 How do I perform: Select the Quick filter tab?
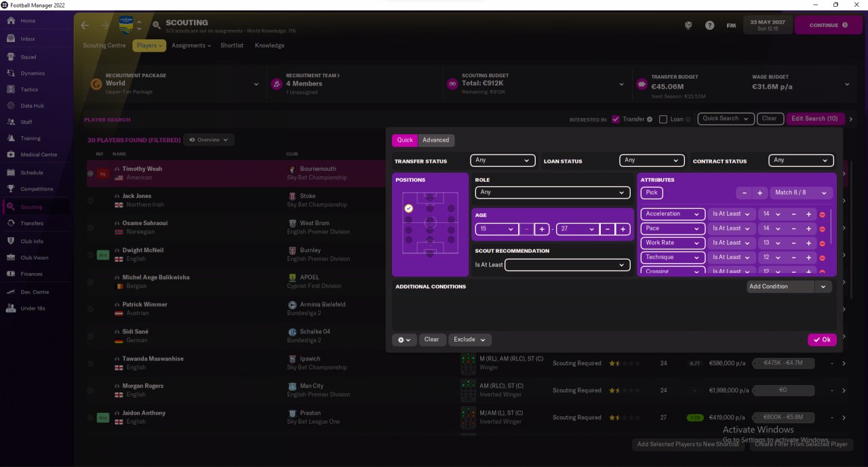click(405, 140)
